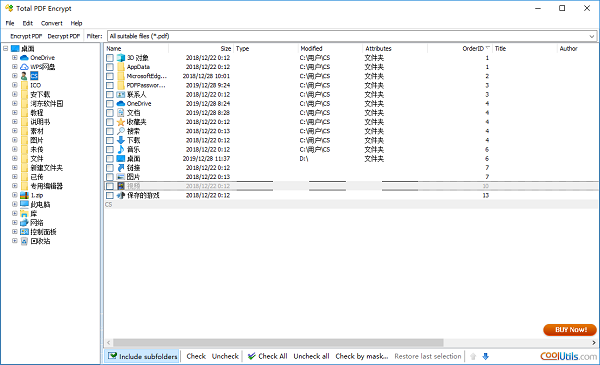
Task: Click the 图片 pictures icon in list
Action: click(121, 177)
